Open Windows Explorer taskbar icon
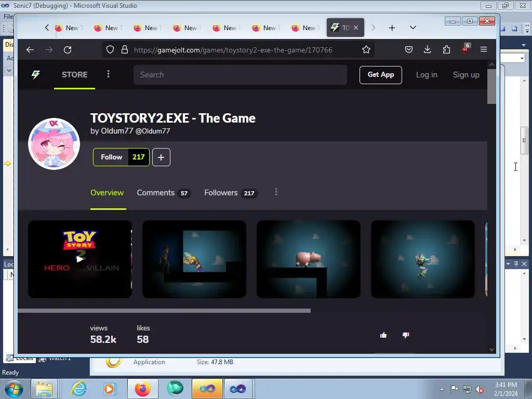This screenshot has height=399, width=532. pos(45,389)
